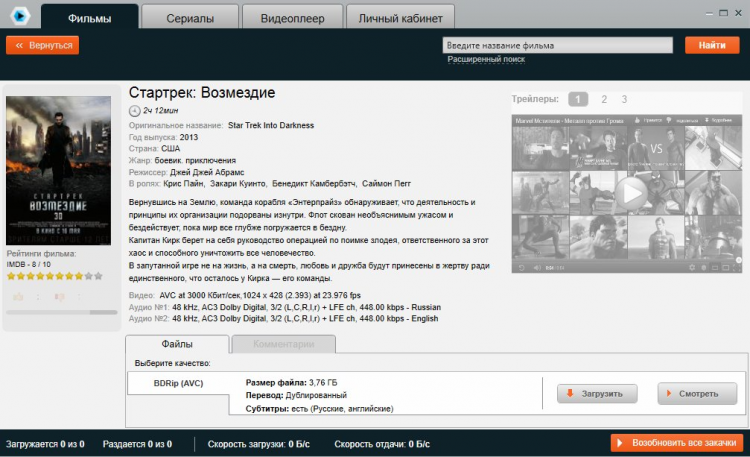Rate film with the first star
This screenshot has width=750, height=457.
click(x=11, y=276)
